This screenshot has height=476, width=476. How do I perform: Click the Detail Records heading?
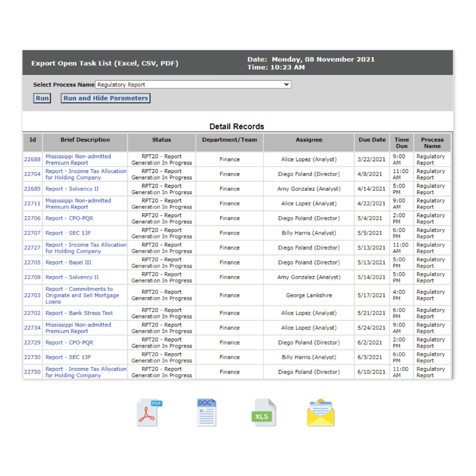coord(237,126)
